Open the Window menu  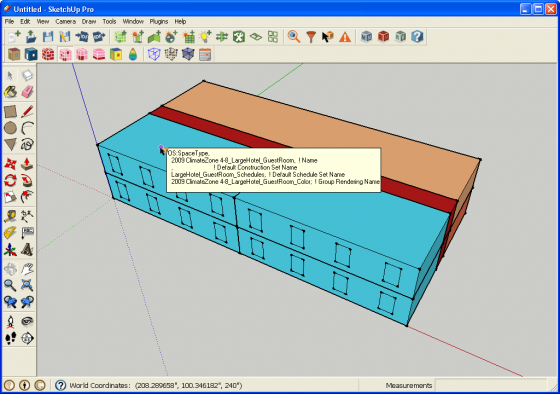pos(133,21)
